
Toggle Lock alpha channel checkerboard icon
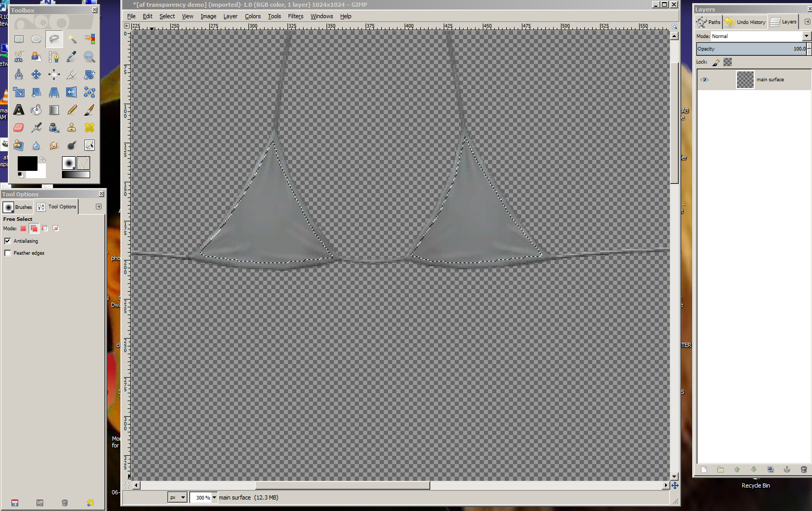(728, 62)
